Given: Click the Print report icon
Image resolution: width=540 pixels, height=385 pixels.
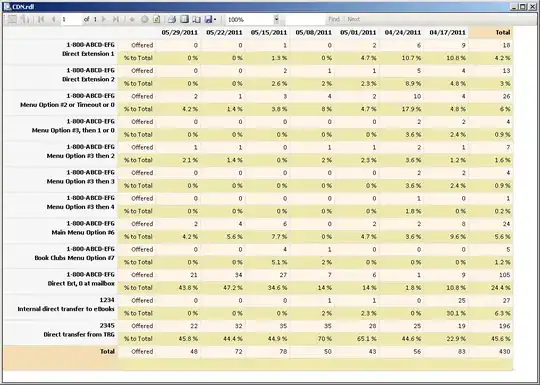Looking at the screenshot, I should (x=172, y=19).
